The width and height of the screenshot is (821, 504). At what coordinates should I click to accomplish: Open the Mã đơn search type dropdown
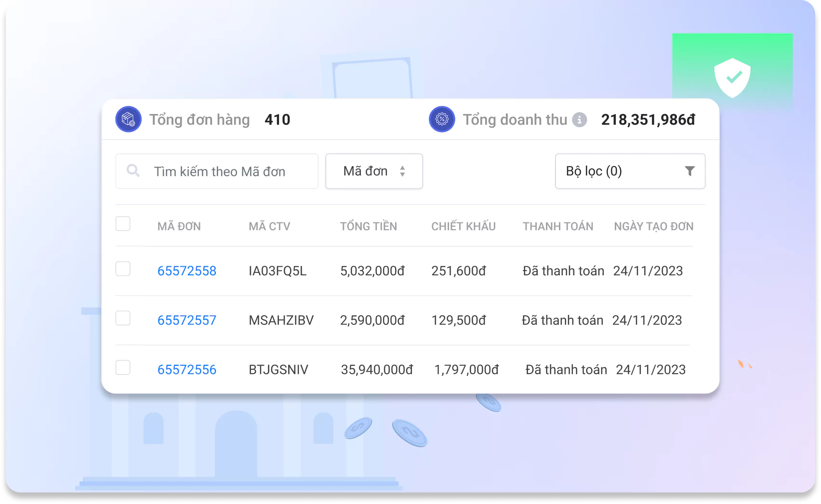(x=374, y=171)
